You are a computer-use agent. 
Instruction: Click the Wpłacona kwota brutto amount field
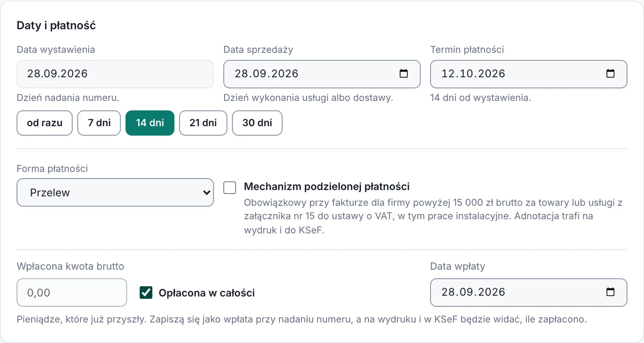(72, 292)
